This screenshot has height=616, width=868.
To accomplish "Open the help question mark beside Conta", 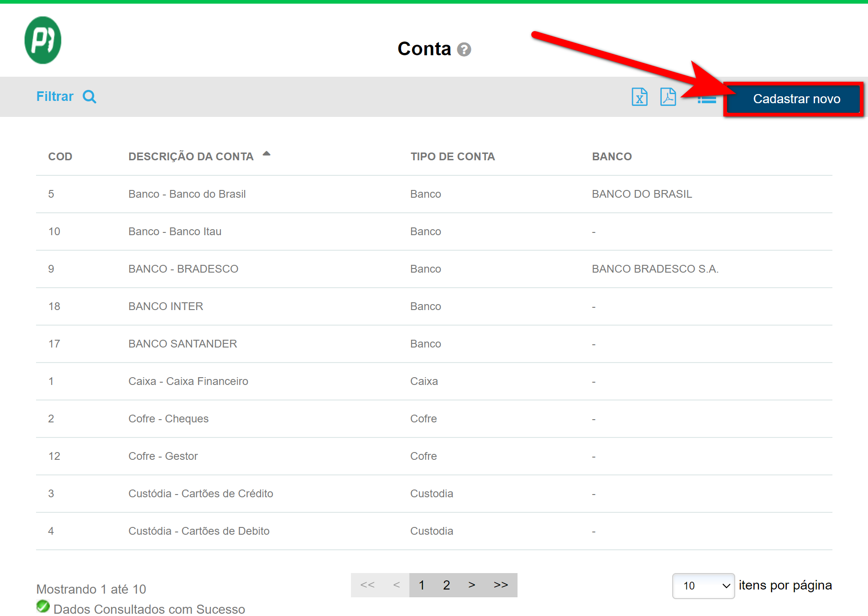I will (x=464, y=49).
